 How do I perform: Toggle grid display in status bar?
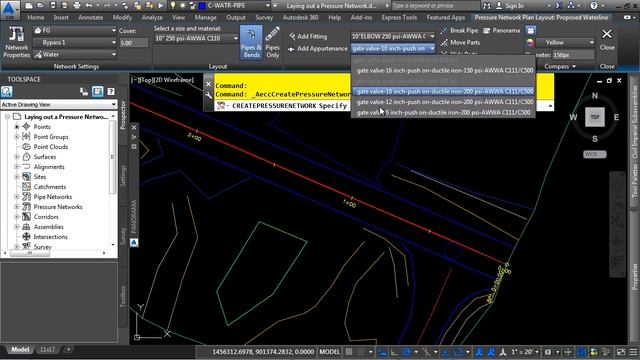[x=349, y=352]
